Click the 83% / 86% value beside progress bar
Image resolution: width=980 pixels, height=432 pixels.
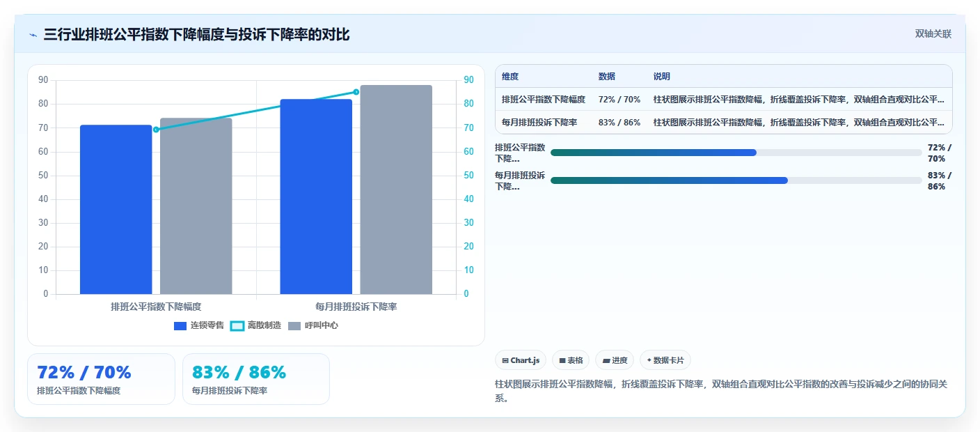point(940,180)
